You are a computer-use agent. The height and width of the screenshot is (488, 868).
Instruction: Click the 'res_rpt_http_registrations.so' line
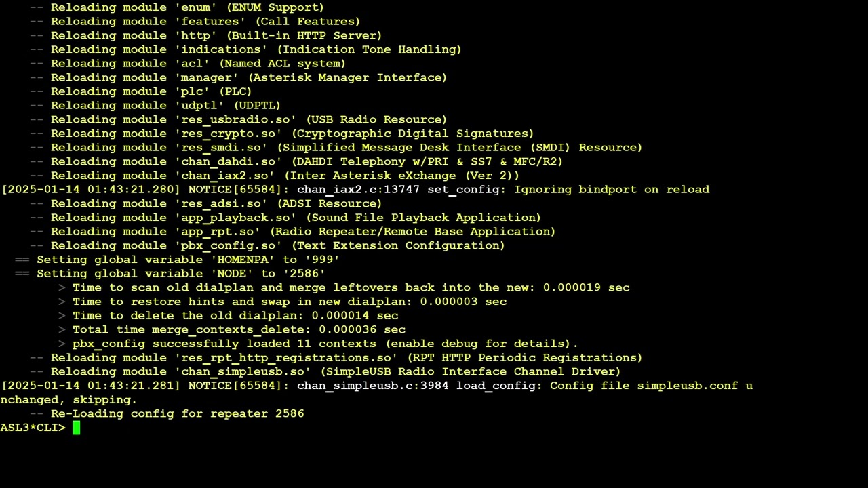[x=336, y=358]
